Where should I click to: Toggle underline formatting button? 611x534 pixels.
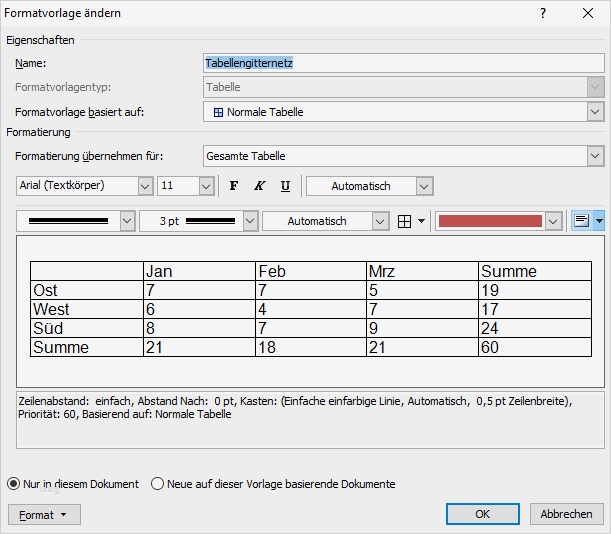(x=285, y=186)
